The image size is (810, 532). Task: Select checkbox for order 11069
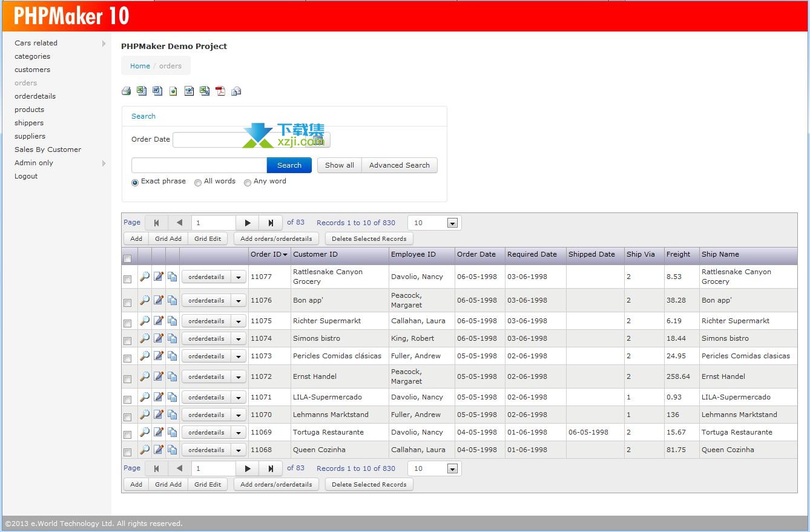click(128, 435)
